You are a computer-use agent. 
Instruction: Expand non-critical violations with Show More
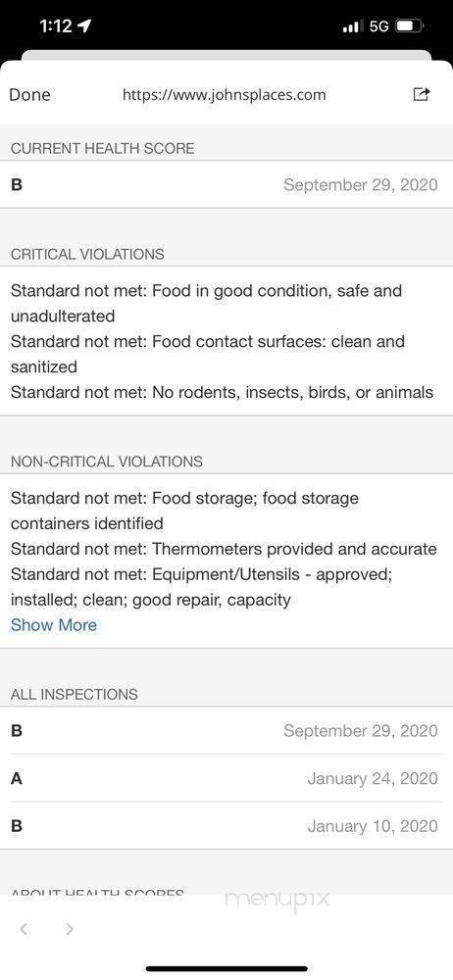54,625
